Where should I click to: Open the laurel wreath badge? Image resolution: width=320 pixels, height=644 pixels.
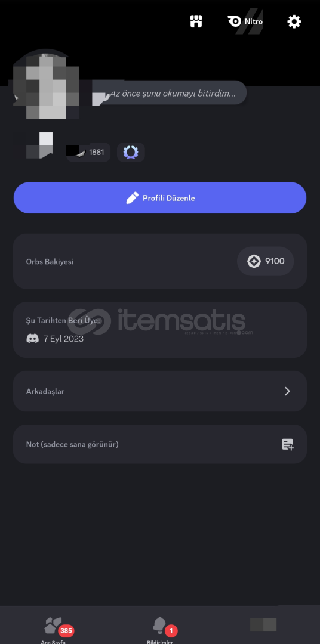click(x=131, y=153)
